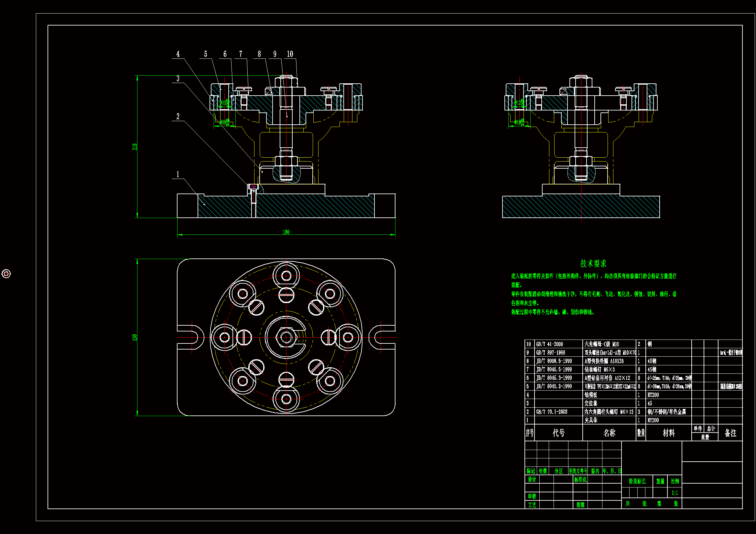Image resolution: width=756 pixels, height=534 pixels.
Task: Click the 材料 column header
Action: point(668,433)
